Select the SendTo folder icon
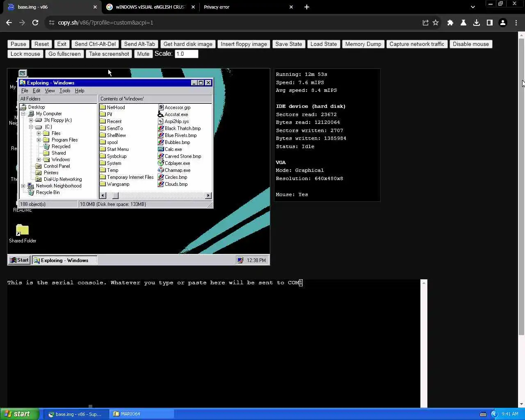525x420 pixels. [x=103, y=128]
